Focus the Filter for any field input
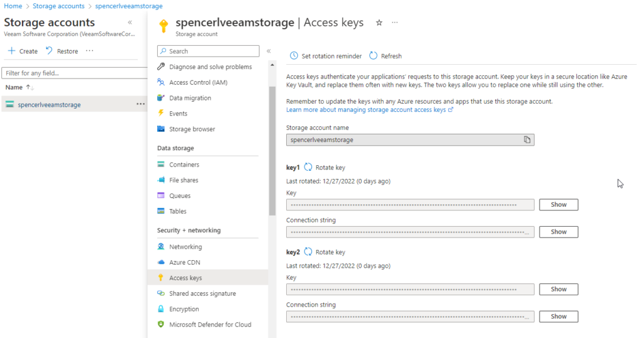This screenshot has width=644, height=338. tap(74, 73)
